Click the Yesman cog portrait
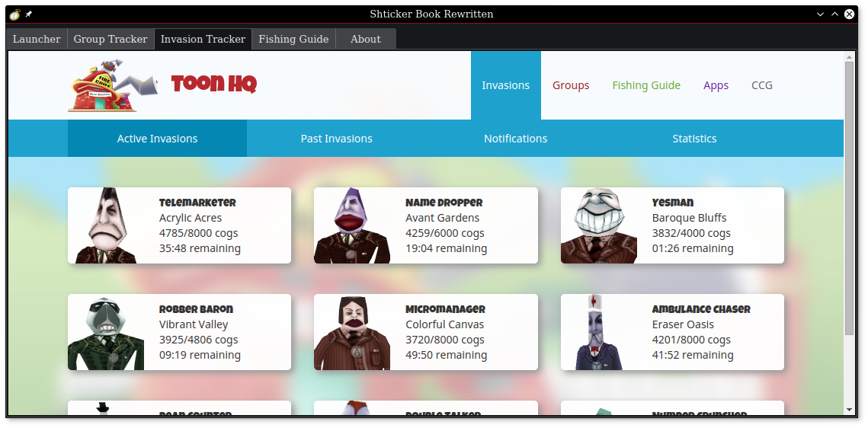 click(x=599, y=225)
